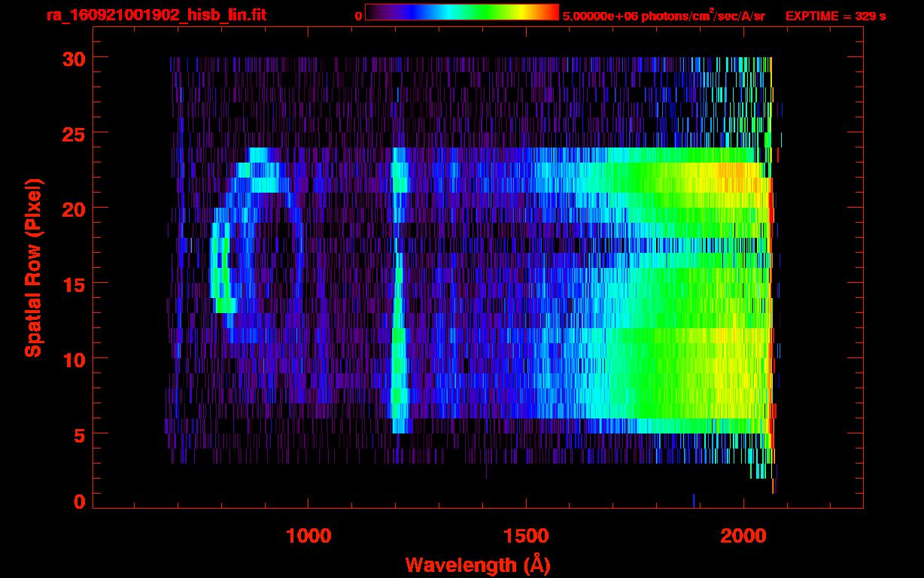Click the 5.00000e+06 photons/cm²/sec/A/sr label

tap(664, 16)
